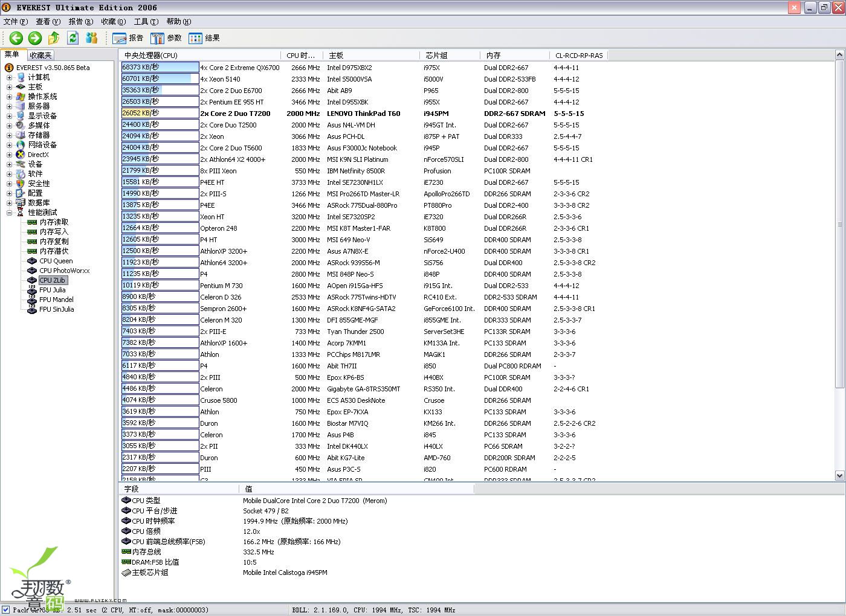Select the DirectX item icon in tree
Image resolution: width=846 pixels, height=616 pixels.
[21, 155]
